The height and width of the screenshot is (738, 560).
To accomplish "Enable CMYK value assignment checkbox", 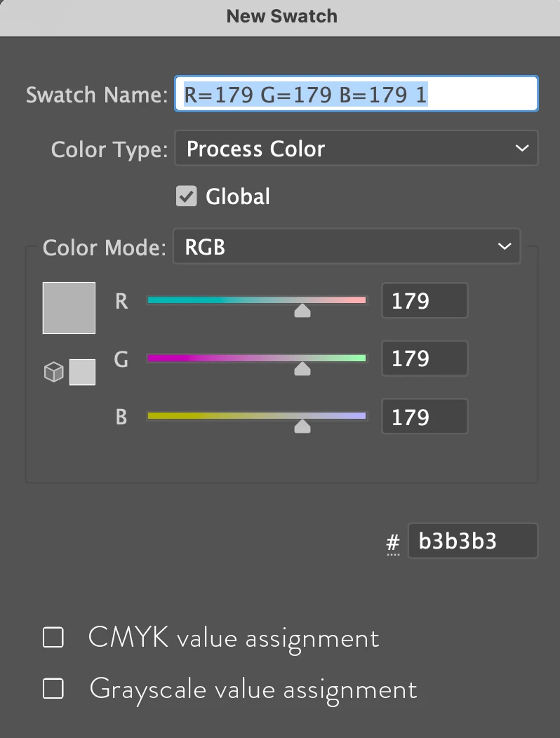I will tap(53, 638).
